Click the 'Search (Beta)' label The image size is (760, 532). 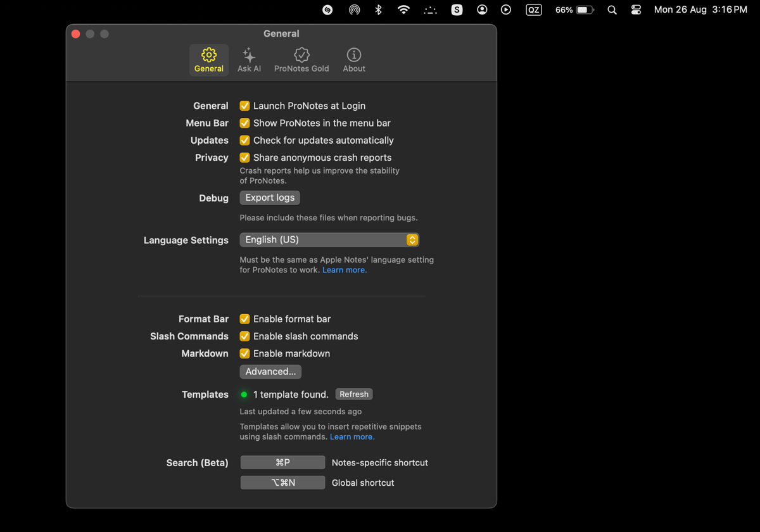tap(197, 463)
